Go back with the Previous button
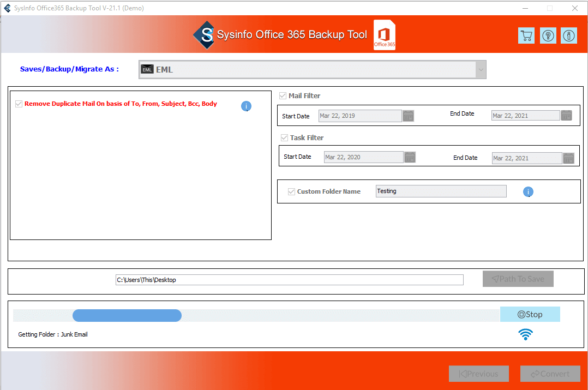This screenshot has width=588, height=390. tap(478, 374)
